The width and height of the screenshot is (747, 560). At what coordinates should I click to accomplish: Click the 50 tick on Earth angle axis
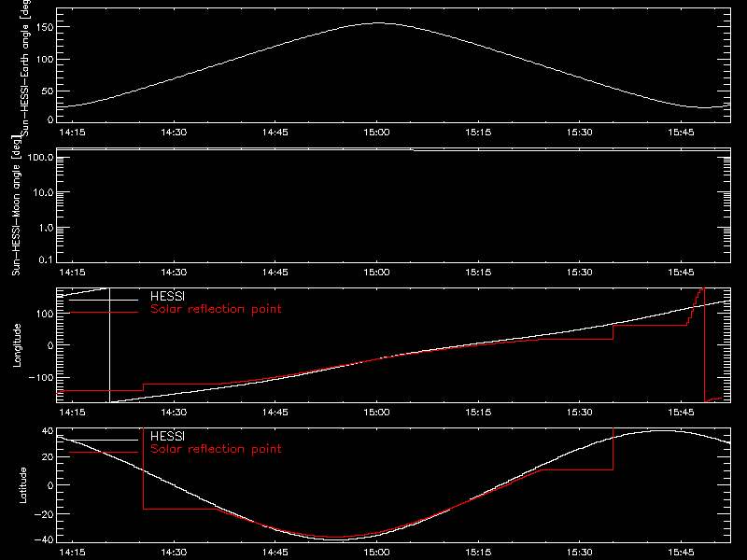coord(48,91)
